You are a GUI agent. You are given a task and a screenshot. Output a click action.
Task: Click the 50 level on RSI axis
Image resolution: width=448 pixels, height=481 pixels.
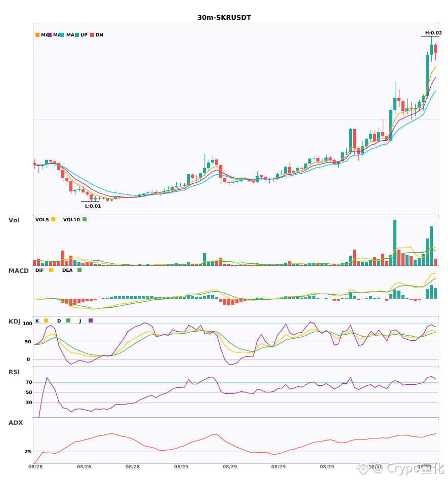coord(29,392)
